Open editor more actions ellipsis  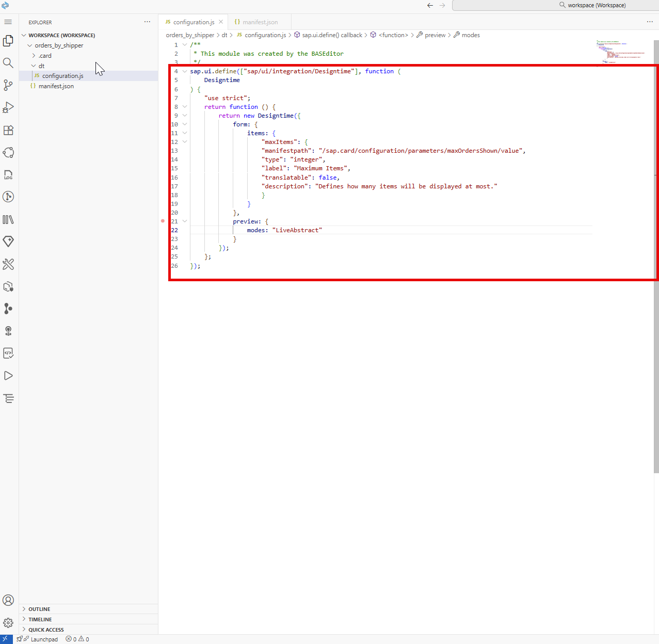650,22
